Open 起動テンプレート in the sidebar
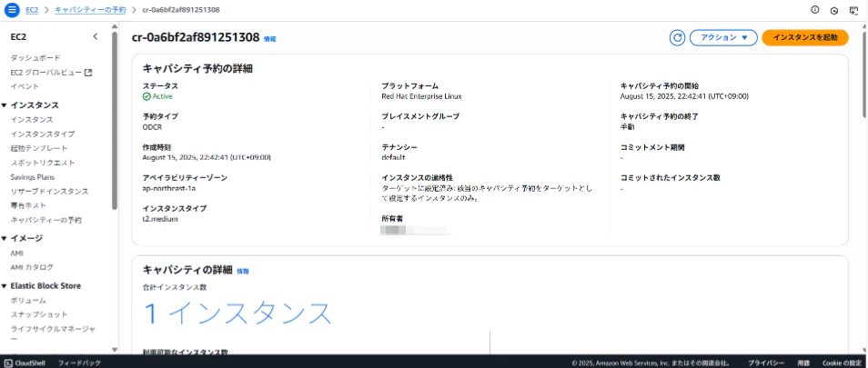868x368 pixels. click(x=39, y=148)
